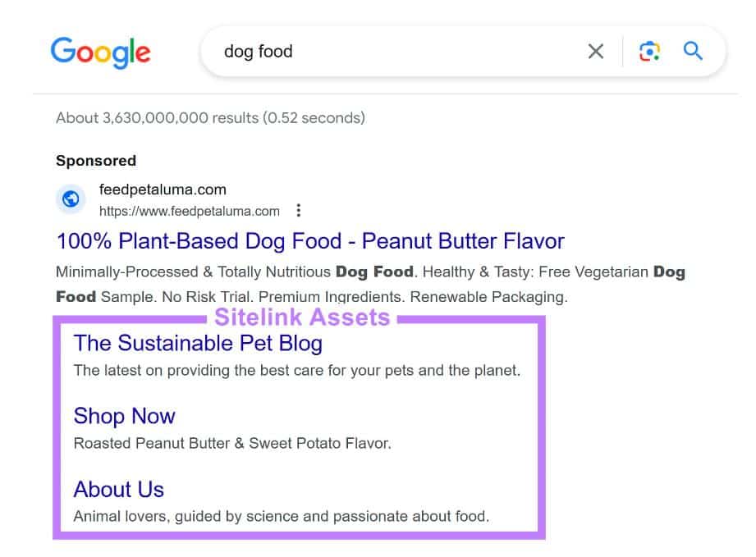Open the three-dot menu beside the ad URL
Image resolution: width=756 pixels, height=557 pixels.
[299, 210]
